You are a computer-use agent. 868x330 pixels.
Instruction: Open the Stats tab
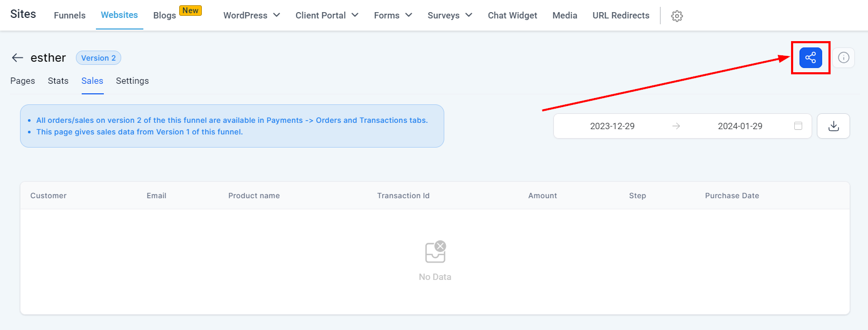[x=58, y=81]
